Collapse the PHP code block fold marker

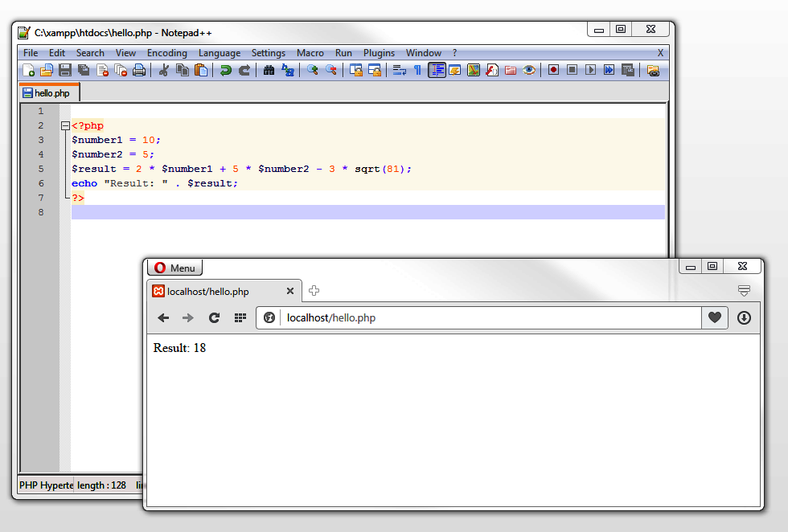point(64,125)
